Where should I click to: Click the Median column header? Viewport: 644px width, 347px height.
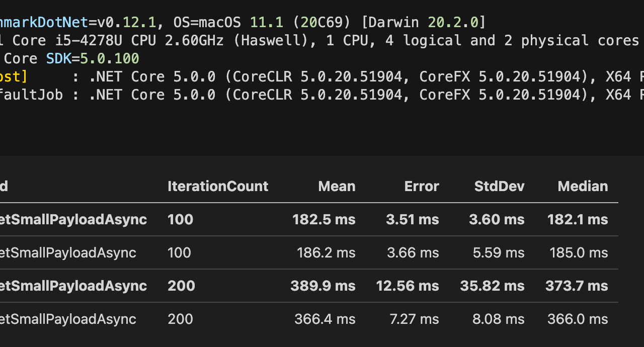pyautogui.click(x=583, y=187)
